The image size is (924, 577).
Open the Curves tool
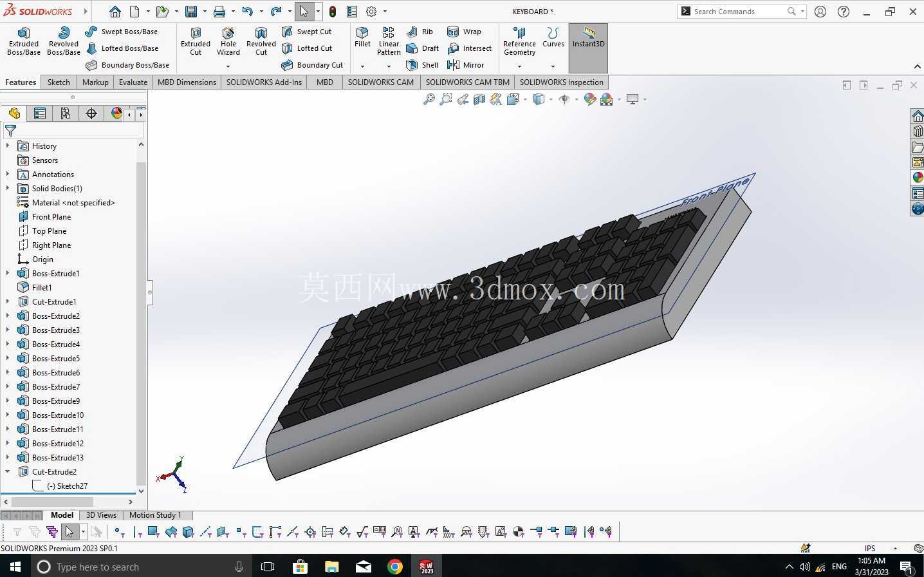[553, 37]
